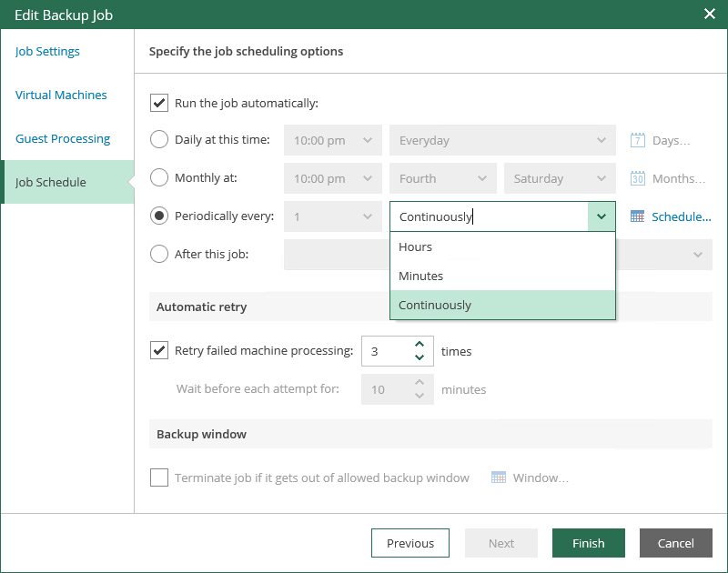Go to Job Settings step

pos(47,51)
